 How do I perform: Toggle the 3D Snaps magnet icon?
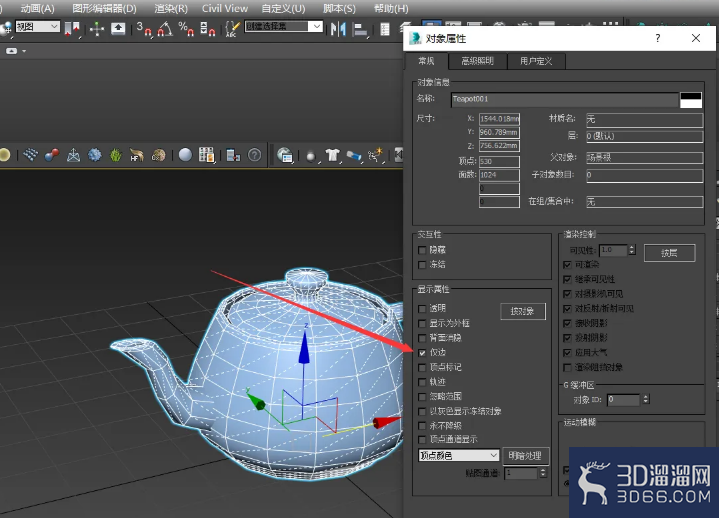(x=144, y=29)
